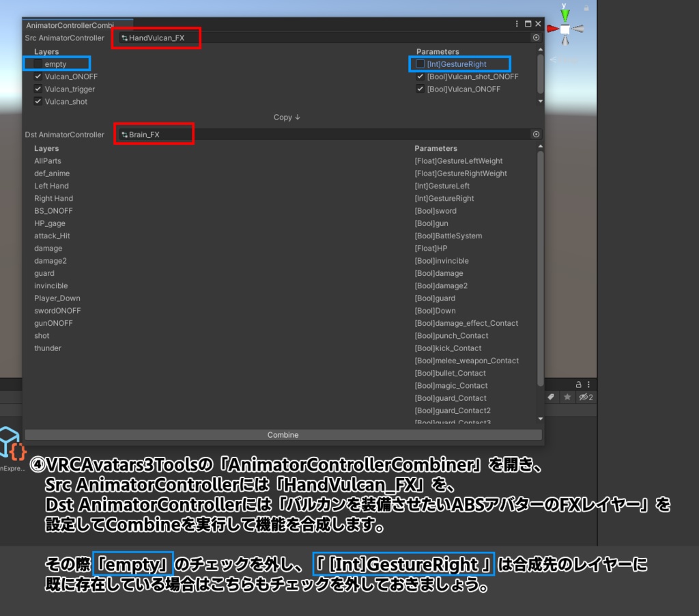The image size is (699, 616).
Task: Select the gunONOFF destination layer
Action: 53,324
